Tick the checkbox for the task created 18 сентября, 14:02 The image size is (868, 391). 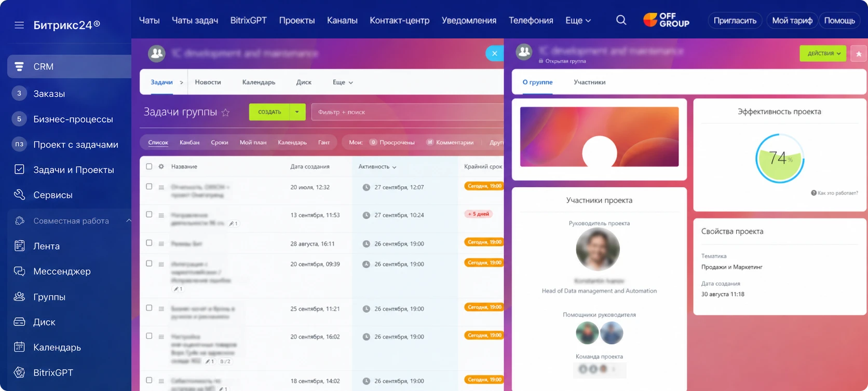149,380
